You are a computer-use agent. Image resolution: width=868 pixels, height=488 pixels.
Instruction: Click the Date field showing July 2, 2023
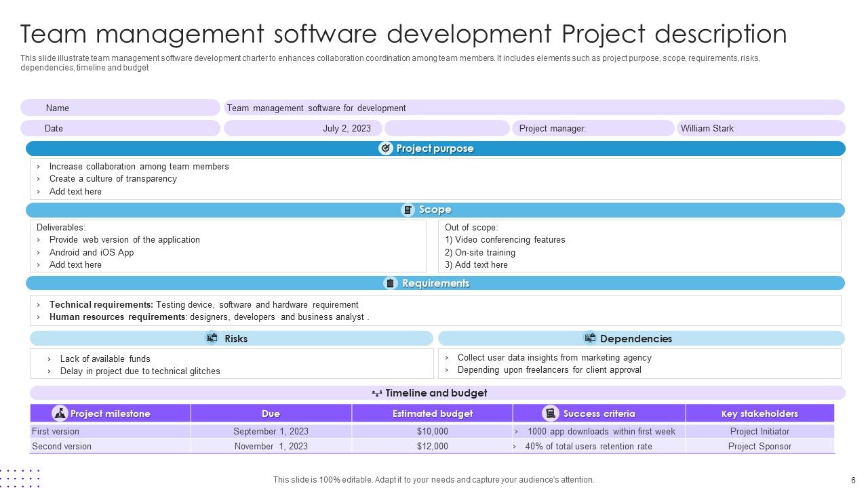(x=348, y=128)
